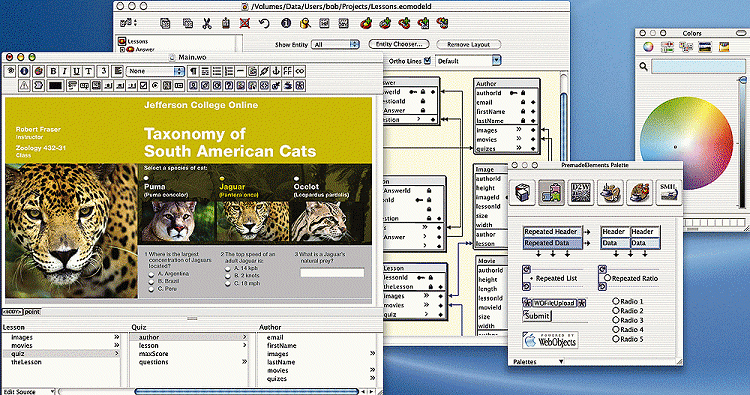Open the None style dropdown in Main.wo
The image size is (750, 395).
point(155,71)
